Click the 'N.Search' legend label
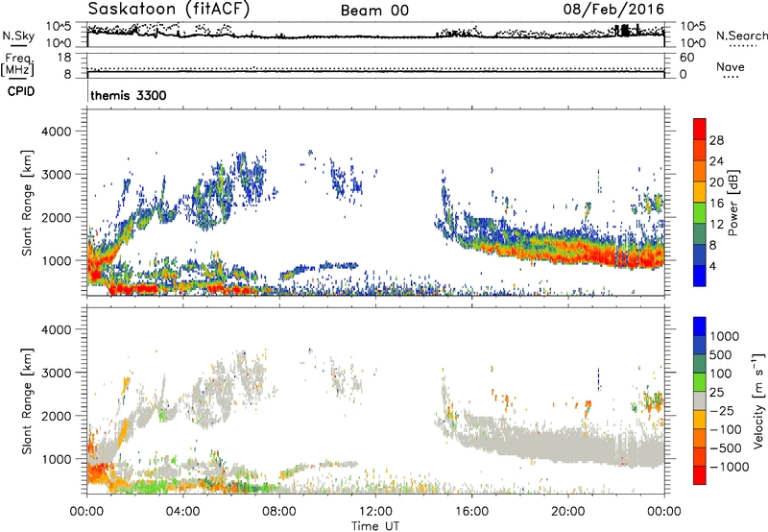This screenshot has width=768, height=532. [x=741, y=36]
